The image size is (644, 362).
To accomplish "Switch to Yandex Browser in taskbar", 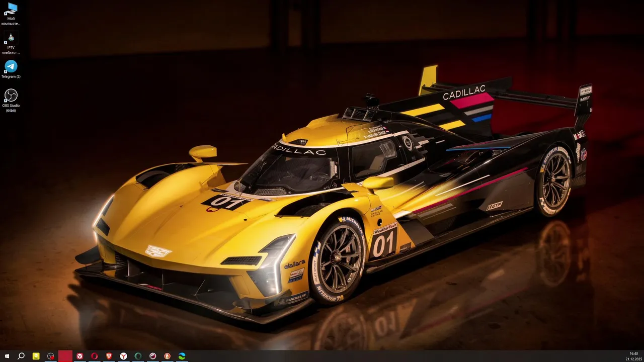I will [x=124, y=356].
